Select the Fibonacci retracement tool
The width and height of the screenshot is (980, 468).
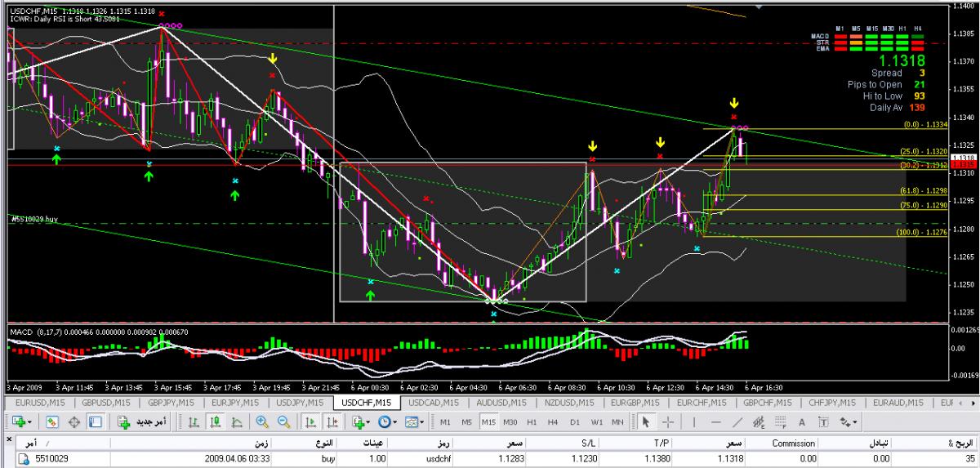(x=782, y=422)
